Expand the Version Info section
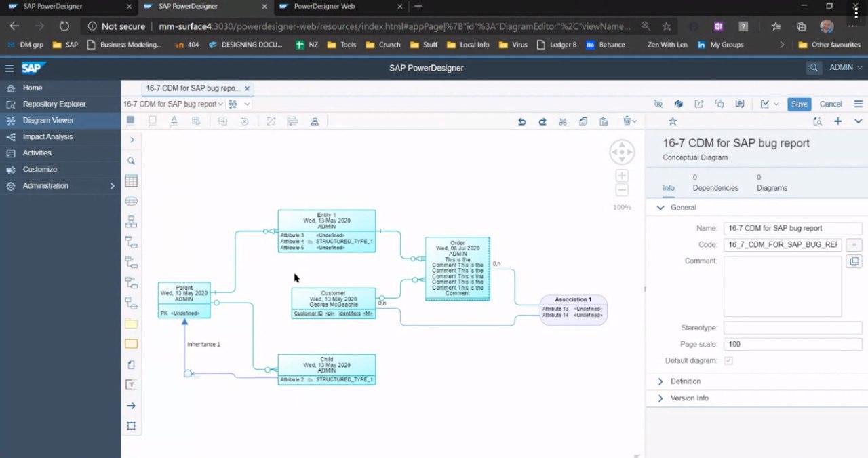The width and height of the screenshot is (868, 458). click(660, 398)
